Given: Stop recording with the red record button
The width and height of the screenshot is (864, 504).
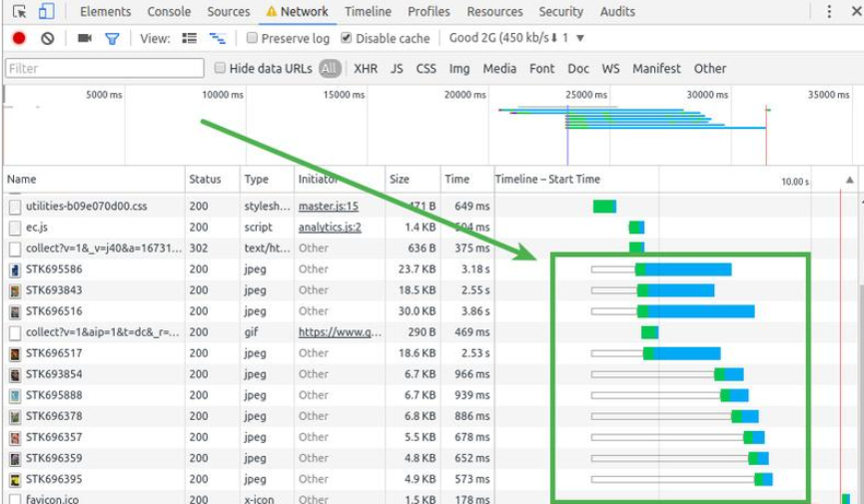Looking at the screenshot, I should coord(19,38).
